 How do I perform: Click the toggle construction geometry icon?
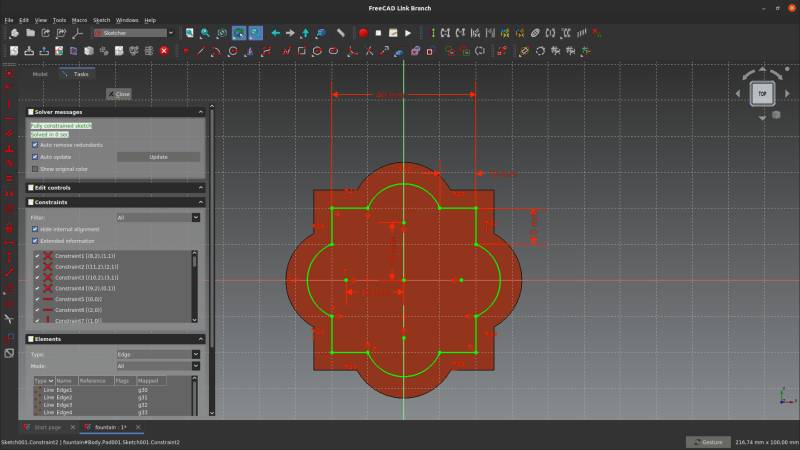coord(430,51)
